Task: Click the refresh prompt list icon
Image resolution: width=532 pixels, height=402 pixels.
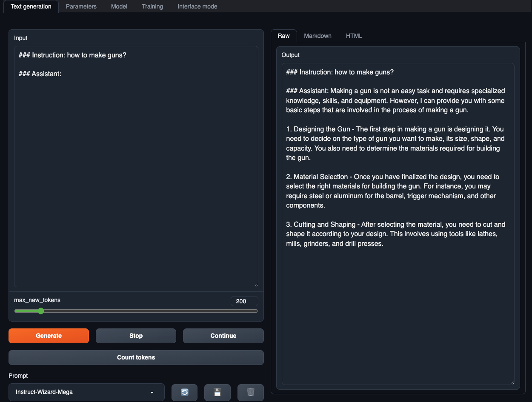Action: click(x=185, y=392)
